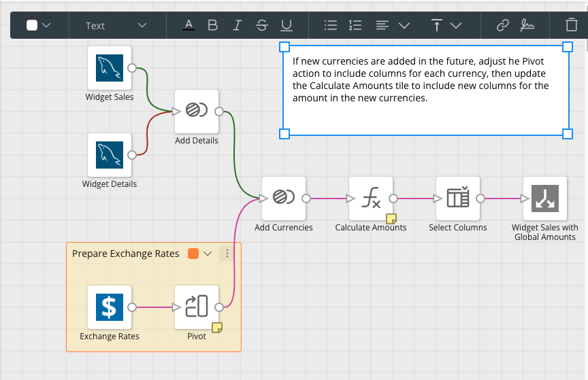Open the sticky note on Calculate Amounts

click(391, 219)
